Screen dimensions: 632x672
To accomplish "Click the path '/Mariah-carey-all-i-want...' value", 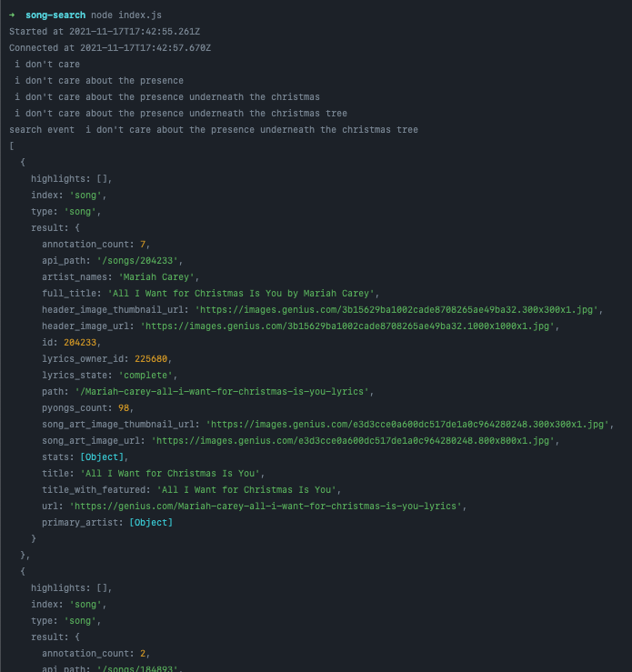I will (222, 392).
